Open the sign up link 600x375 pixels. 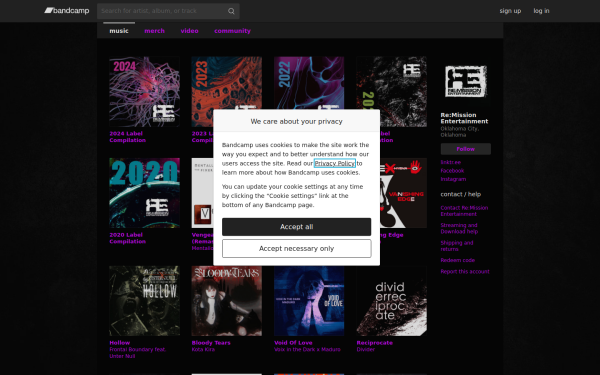pyautogui.click(x=510, y=11)
